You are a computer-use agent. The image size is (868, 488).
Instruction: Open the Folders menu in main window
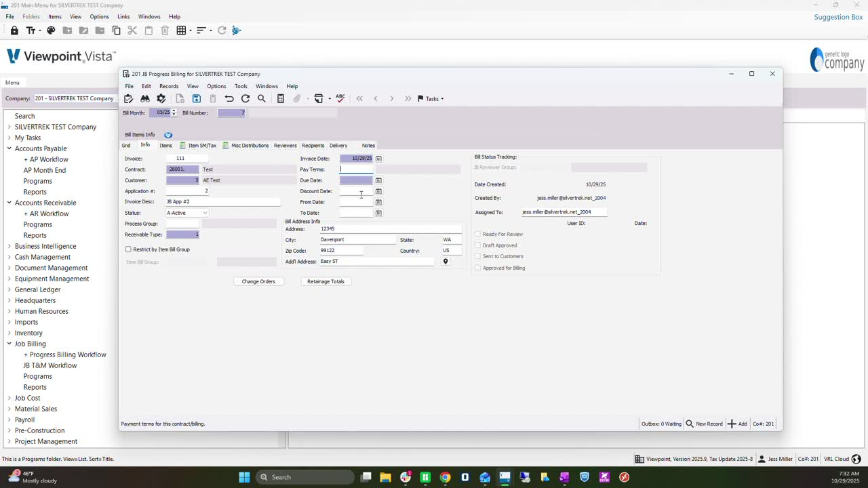point(31,16)
